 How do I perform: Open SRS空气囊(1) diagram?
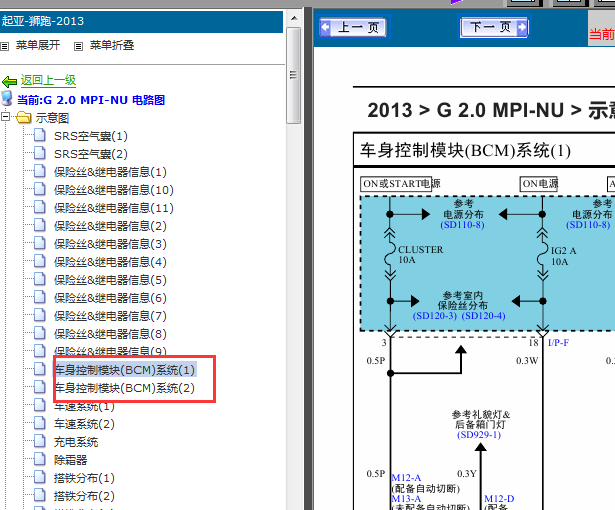(x=91, y=136)
